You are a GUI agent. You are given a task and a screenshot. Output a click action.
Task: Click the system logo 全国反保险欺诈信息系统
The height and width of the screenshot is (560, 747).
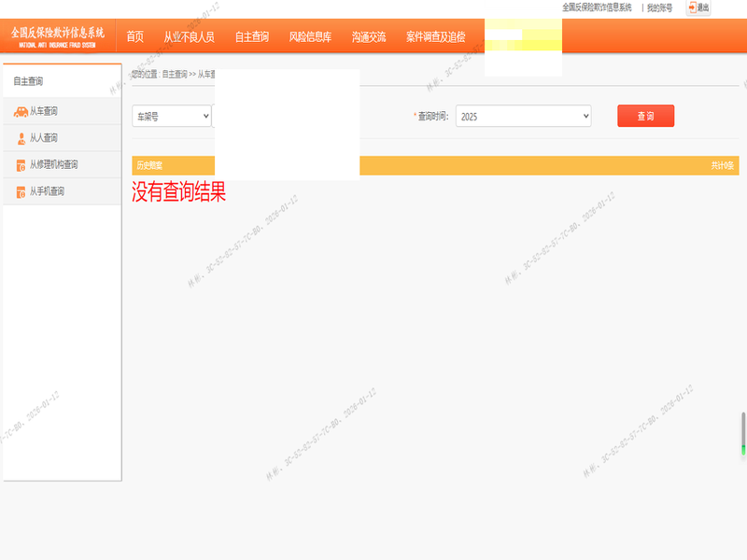tap(58, 35)
